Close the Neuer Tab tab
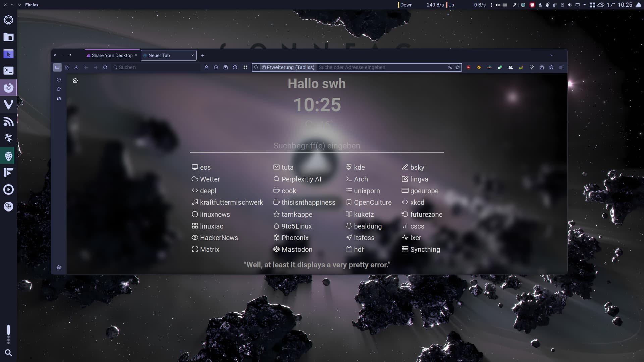 click(193, 55)
